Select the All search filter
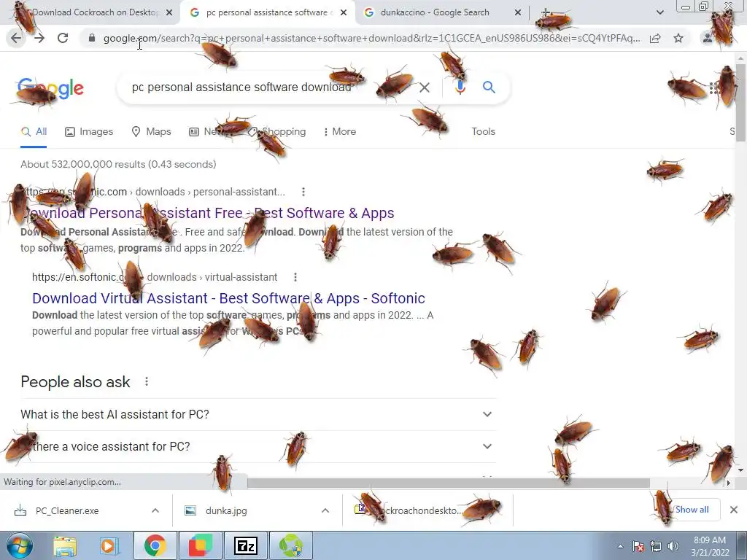Viewport: 747px width, 560px height. coord(34,131)
